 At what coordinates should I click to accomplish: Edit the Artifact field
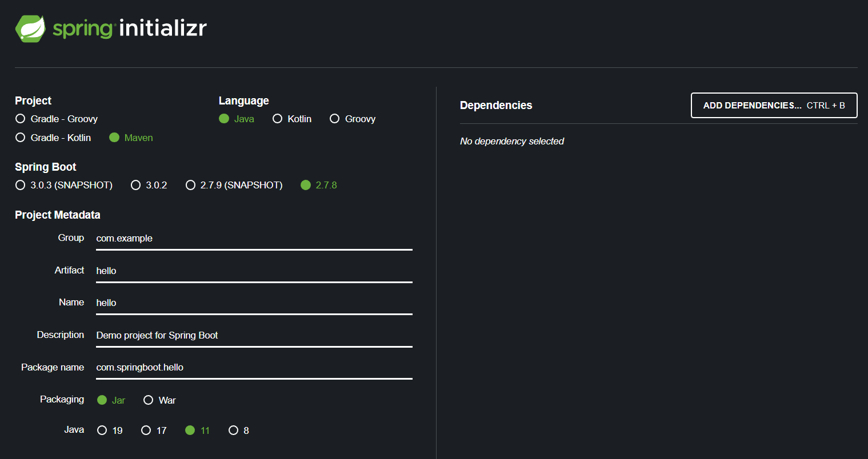pyautogui.click(x=254, y=271)
